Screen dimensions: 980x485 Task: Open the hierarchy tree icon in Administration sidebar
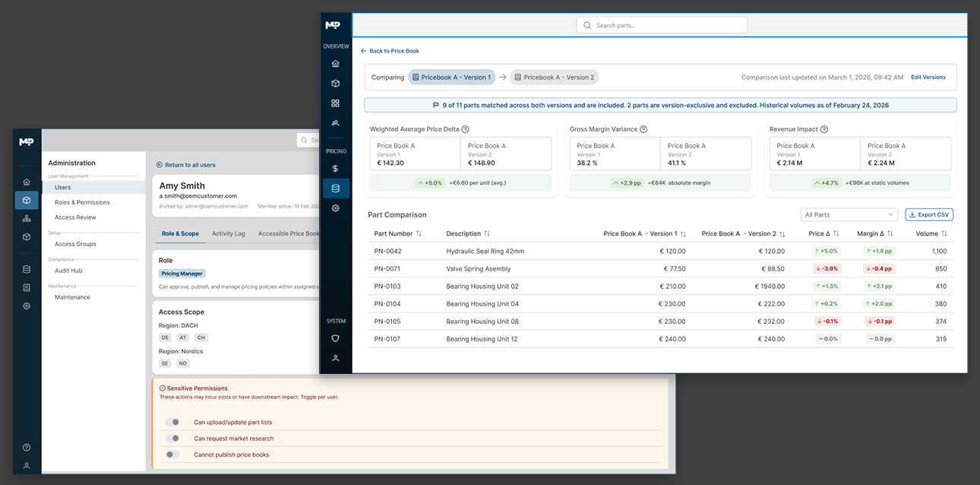pos(27,219)
